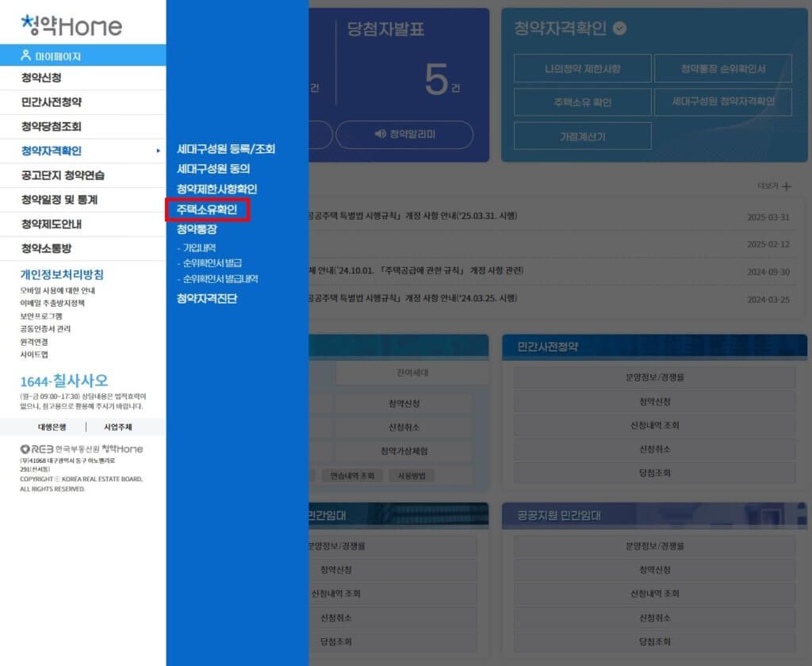Open 이메일 추출방지정책 link
The image size is (812, 666).
[x=52, y=304]
